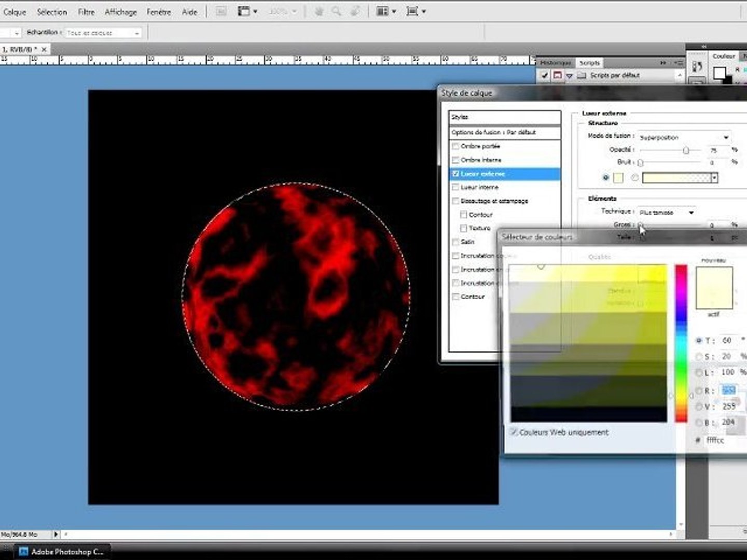Toggle the checkmark for Scripts par défaut
Image resolution: width=747 pixels, height=560 pixels.
(x=544, y=76)
